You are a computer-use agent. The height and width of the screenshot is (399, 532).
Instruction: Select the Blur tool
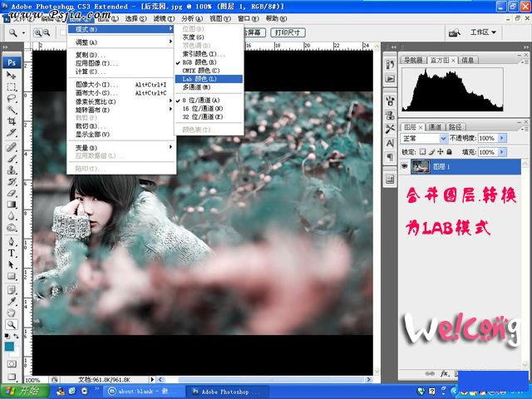(11, 216)
